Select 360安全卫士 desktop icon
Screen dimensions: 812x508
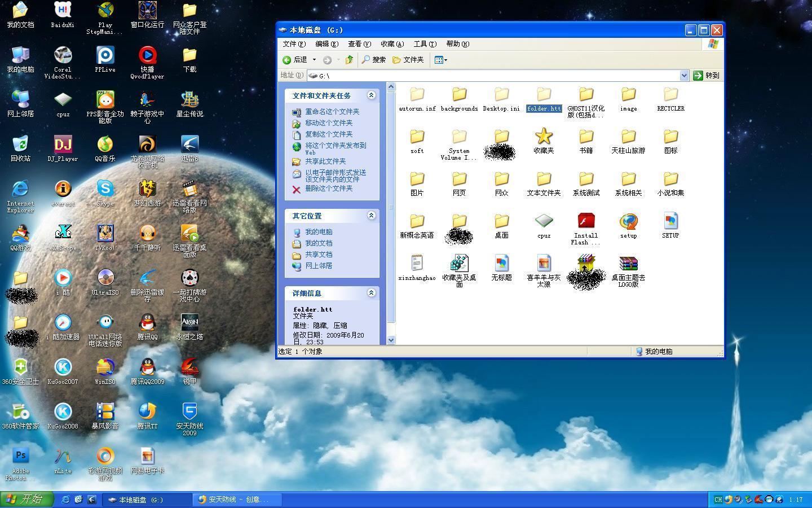20,371
